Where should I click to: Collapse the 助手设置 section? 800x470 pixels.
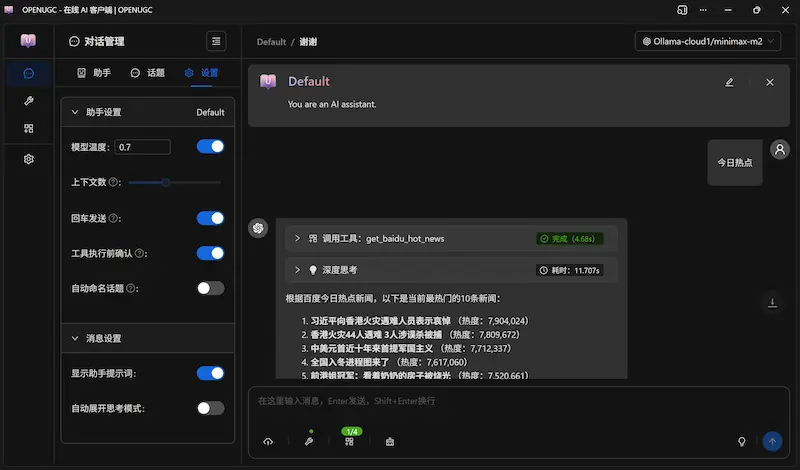click(x=74, y=112)
